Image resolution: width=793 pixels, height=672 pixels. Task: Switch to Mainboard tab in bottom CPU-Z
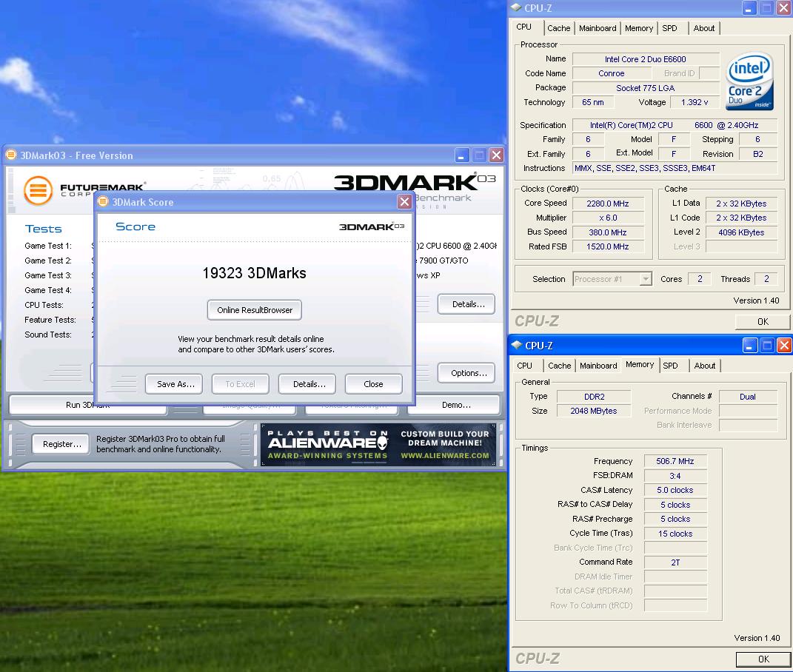click(598, 366)
